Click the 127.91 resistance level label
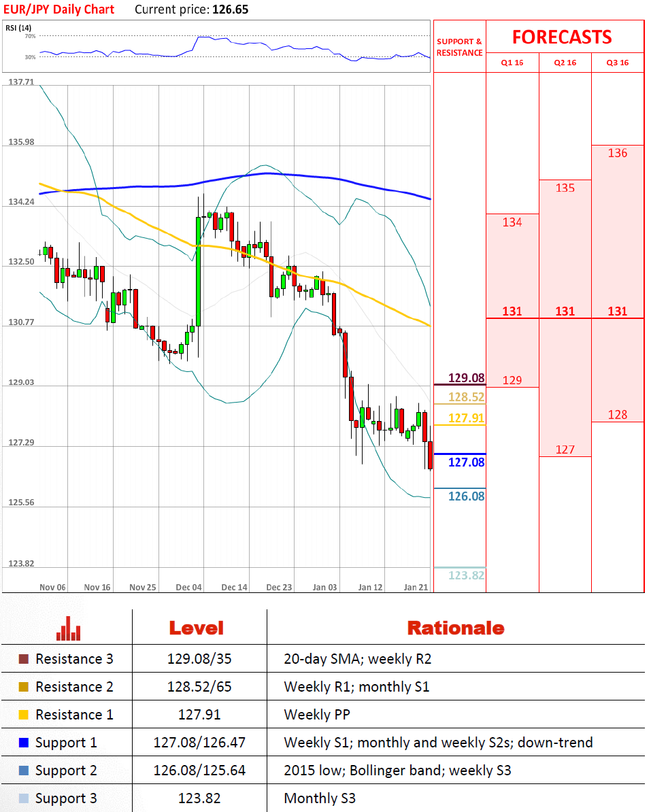This screenshot has height=812, width=651. tap(466, 418)
